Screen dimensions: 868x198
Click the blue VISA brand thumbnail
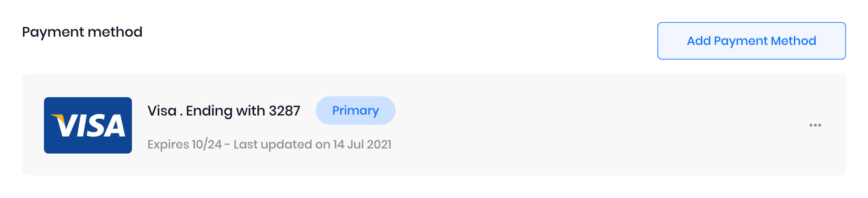coord(88,125)
